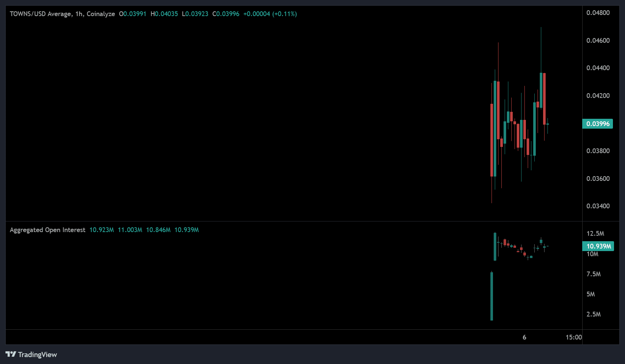Click the current price tag 0.03996
This screenshot has width=625, height=364.
click(x=598, y=124)
